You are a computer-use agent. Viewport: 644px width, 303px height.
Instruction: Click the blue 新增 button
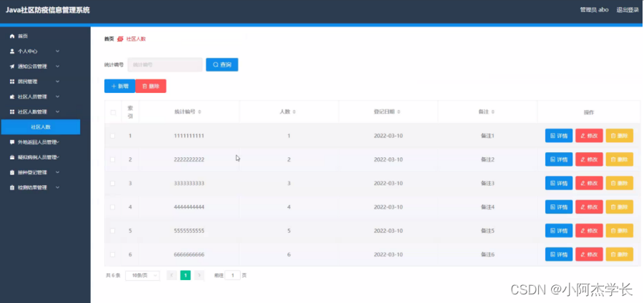(120, 86)
